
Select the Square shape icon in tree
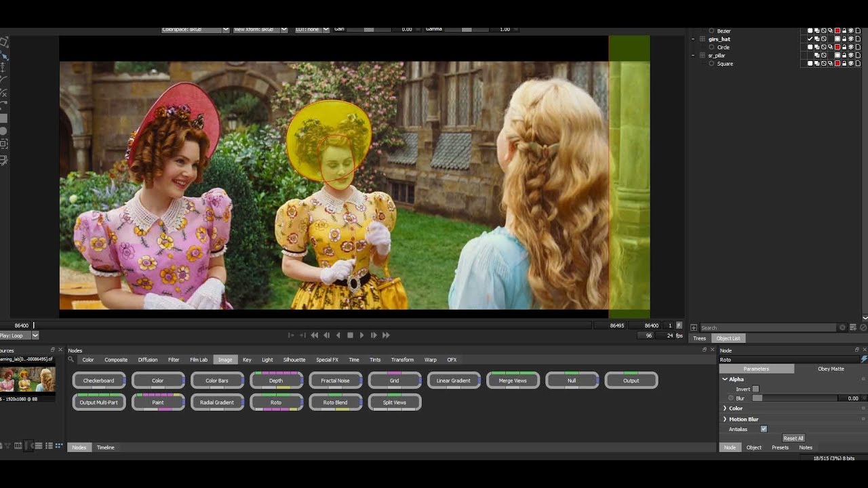711,64
